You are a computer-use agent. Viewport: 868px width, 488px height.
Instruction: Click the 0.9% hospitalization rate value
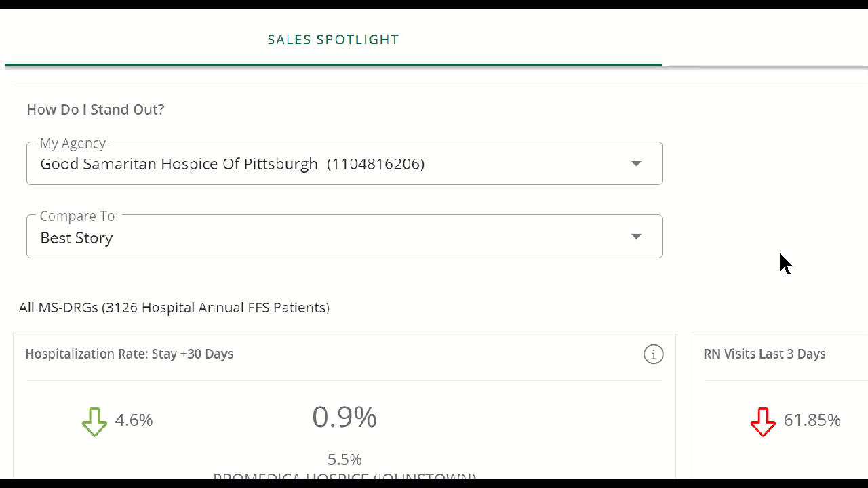[x=344, y=417]
